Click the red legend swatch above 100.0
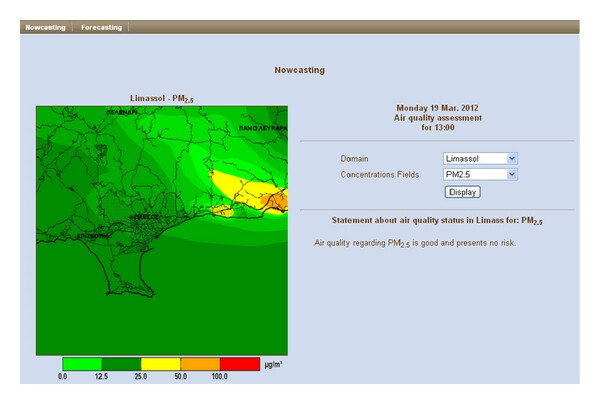 [240, 364]
